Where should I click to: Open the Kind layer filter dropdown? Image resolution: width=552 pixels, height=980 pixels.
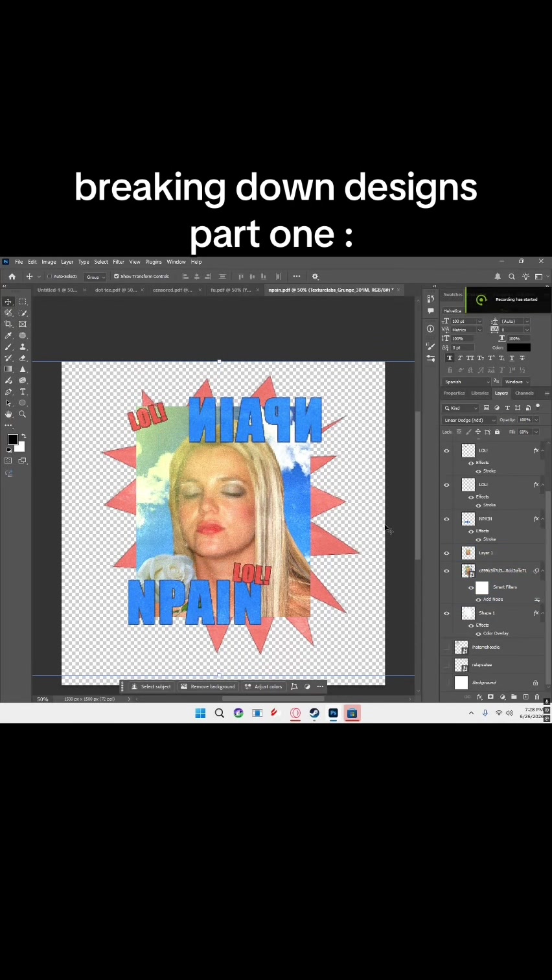click(461, 408)
